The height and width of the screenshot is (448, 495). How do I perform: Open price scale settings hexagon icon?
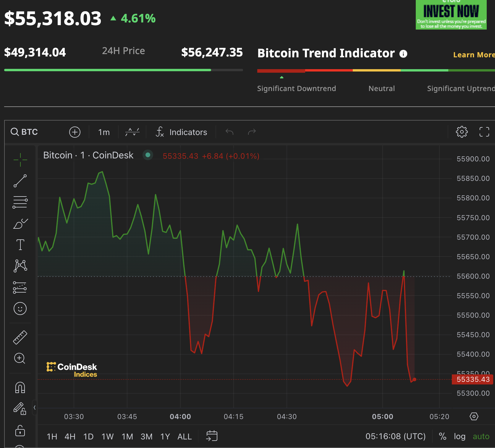coord(474,416)
